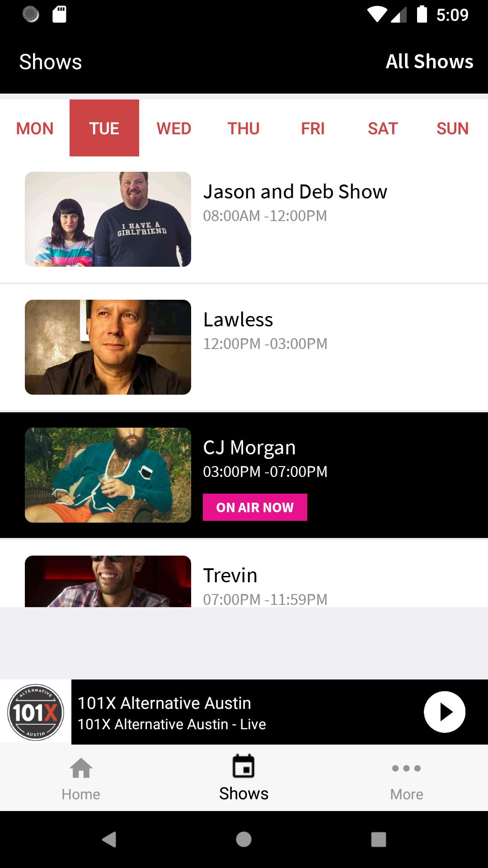Image resolution: width=488 pixels, height=868 pixels.
Task: Choose the FRI day tab
Action: (x=313, y=128)
